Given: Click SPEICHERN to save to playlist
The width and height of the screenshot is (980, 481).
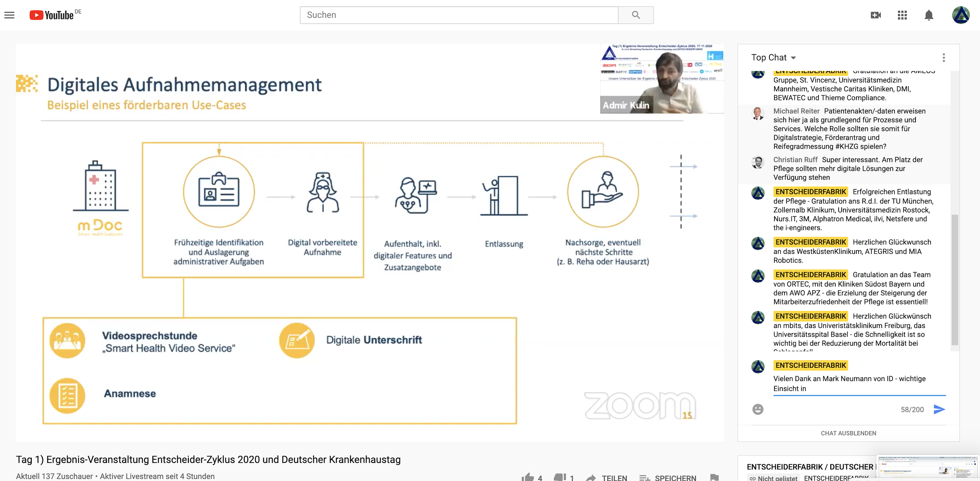Looking at the screenshot, I should click(x=668, y=478).
